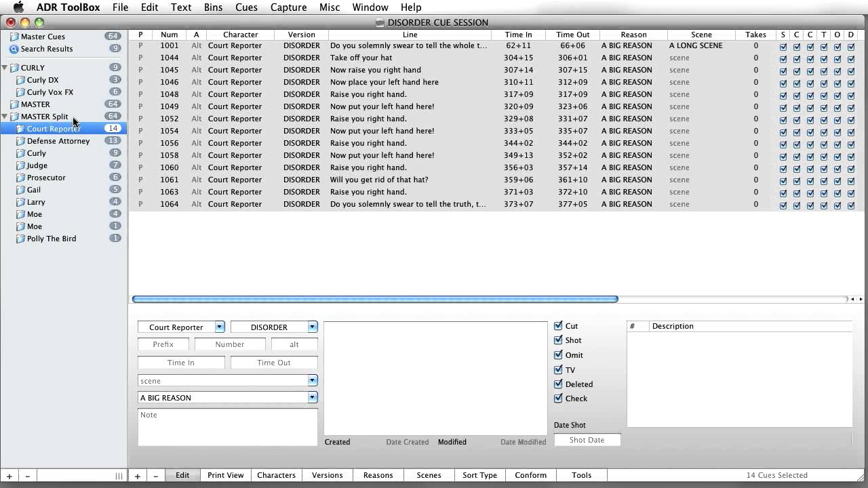
Task: Toggle T column checkbox for cue 1064
Action: [x=824, y=205]
